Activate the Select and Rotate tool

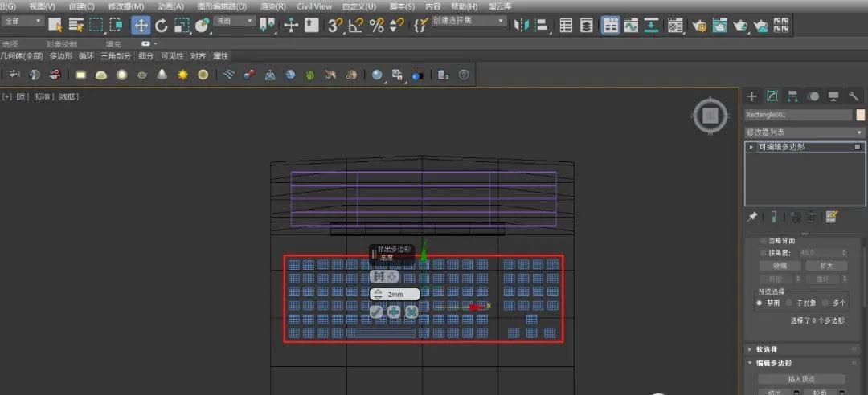(161, 25)
